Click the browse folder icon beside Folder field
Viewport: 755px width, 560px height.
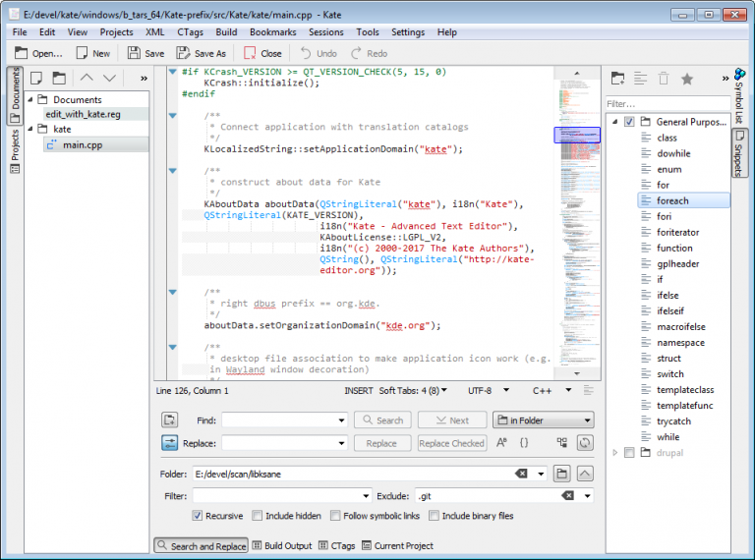click(561, 474)
